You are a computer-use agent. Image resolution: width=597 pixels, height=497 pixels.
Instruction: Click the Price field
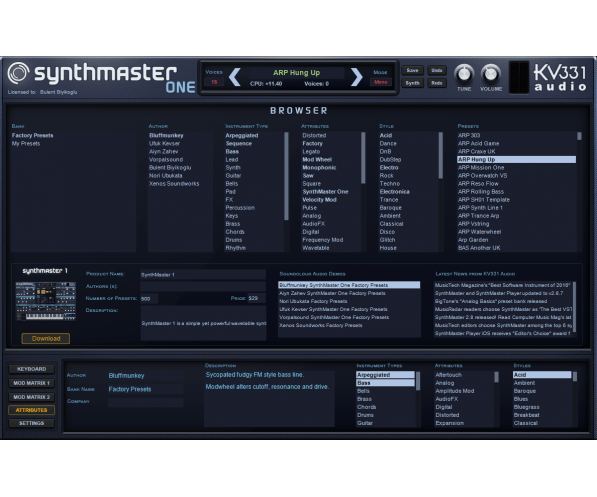click(257, 299)
